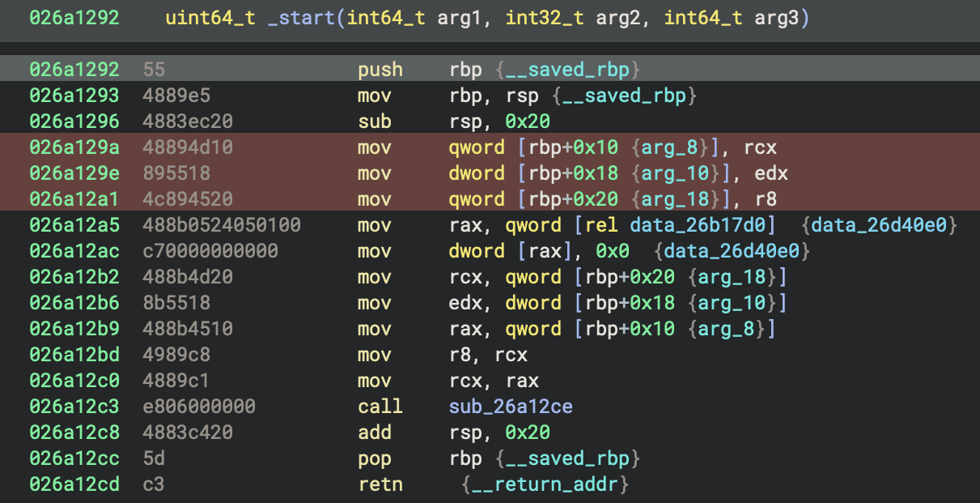Select the push mnemonic on first instruction

[x=380, y=70]
